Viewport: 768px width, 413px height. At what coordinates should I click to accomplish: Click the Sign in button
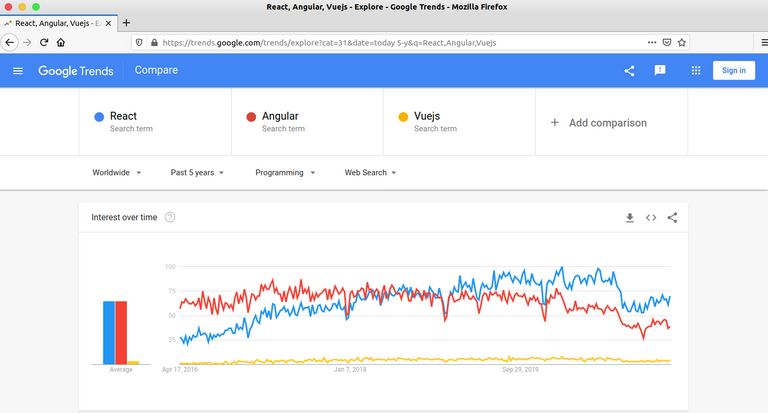[733, 70]
